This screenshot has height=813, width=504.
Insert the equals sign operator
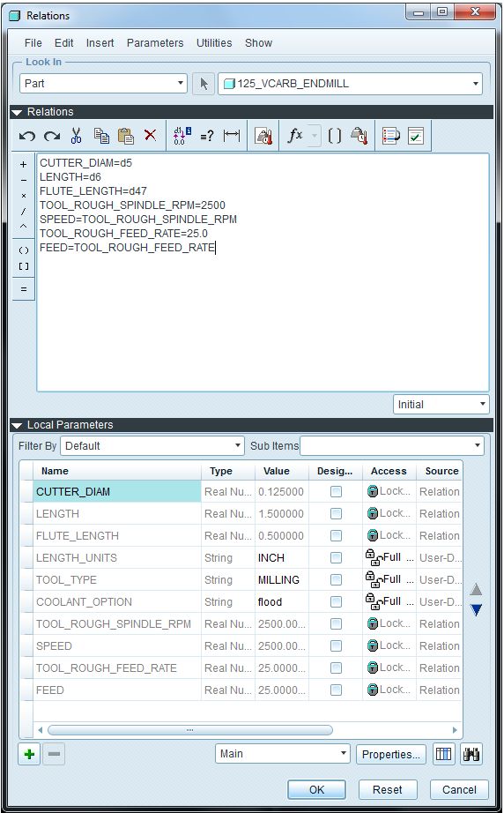coord(23,289)
